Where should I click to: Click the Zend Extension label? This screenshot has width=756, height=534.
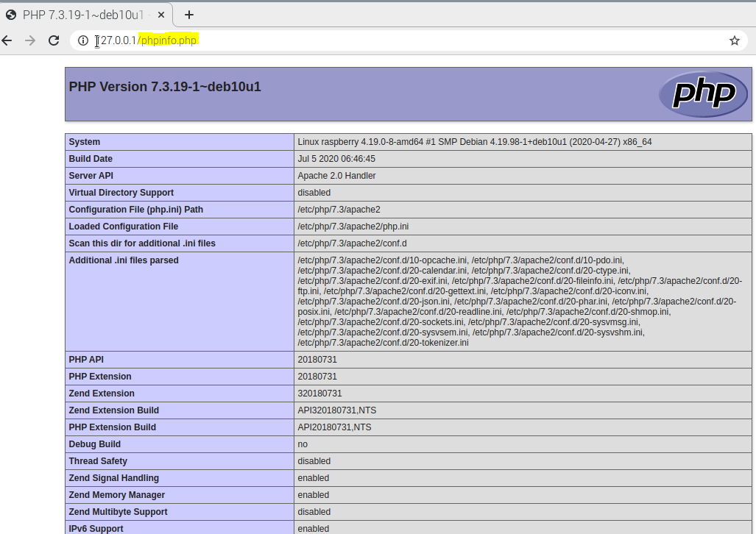pyautogui.click(x=102, y=394)
